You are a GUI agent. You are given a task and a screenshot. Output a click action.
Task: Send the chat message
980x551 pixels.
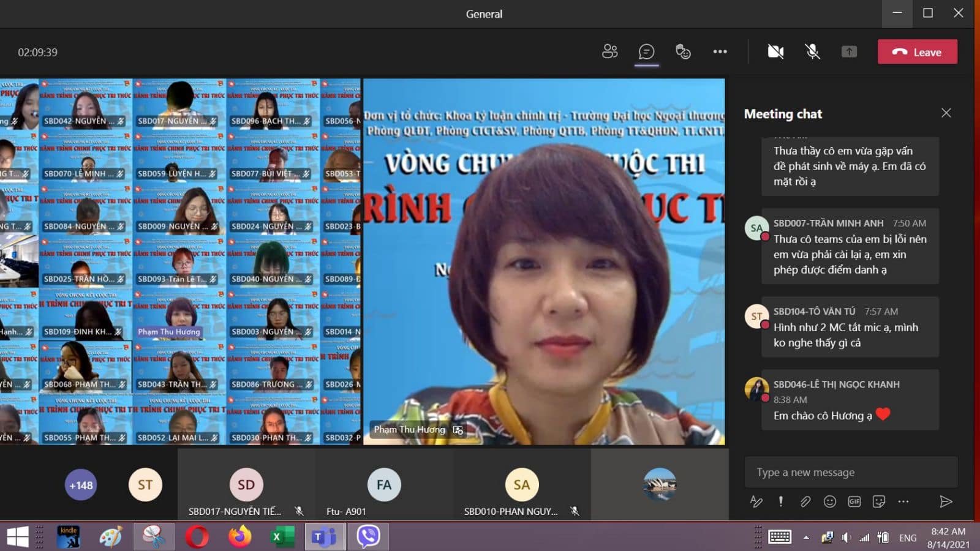click(x=946, y=501)
